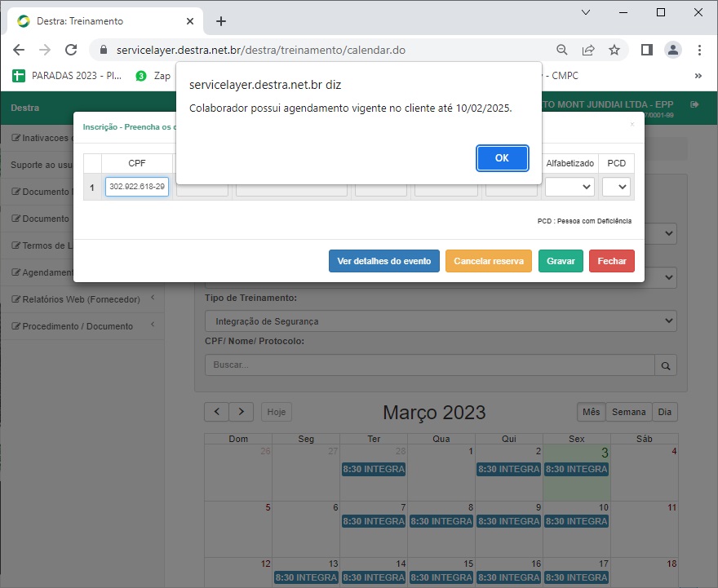Switch calendar to Semana view
The image size is (718, 588).
628,412
